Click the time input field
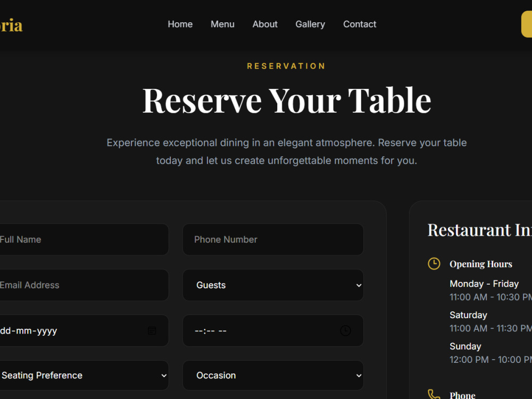This screenshot has width=532, height=399. click(273, 330)
